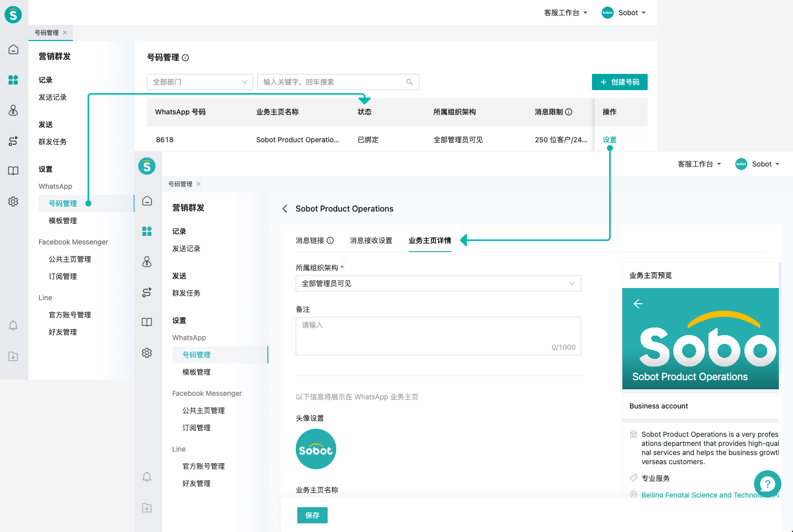The image size is (793, 532).
Task: Open Sobot account menu in lower header
Action: click(x=758, y=164)
